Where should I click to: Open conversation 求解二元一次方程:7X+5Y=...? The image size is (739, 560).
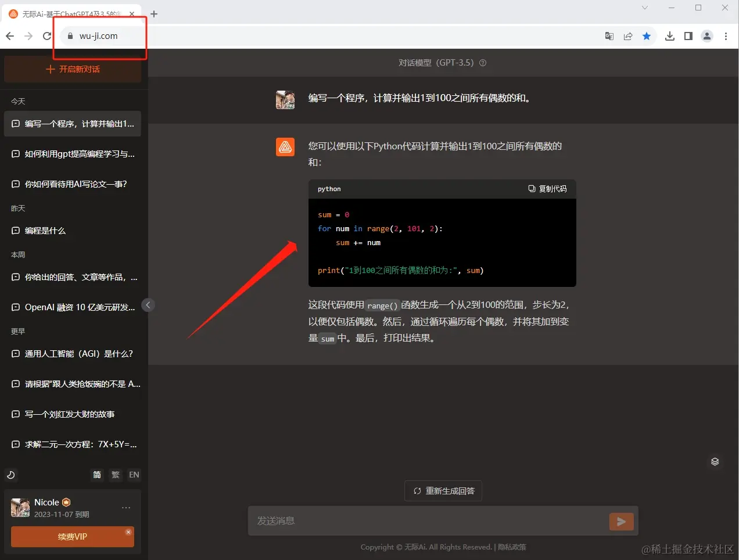73,444
